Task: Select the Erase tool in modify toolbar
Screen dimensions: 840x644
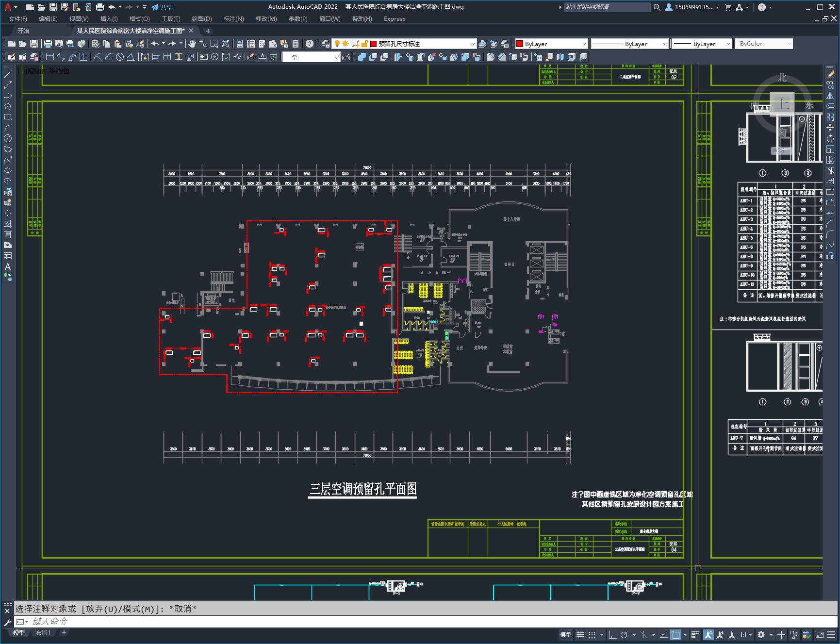Action: (830, 75)
